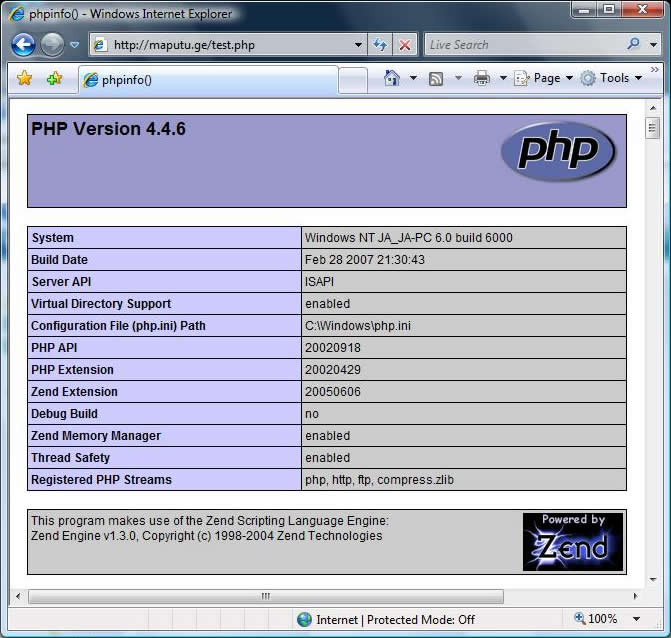Image resolution: width=671 pixels, height=638 pixels.
Task: Click 'php, http, ftp, compress.zlib' value
Action: (379, 480)
